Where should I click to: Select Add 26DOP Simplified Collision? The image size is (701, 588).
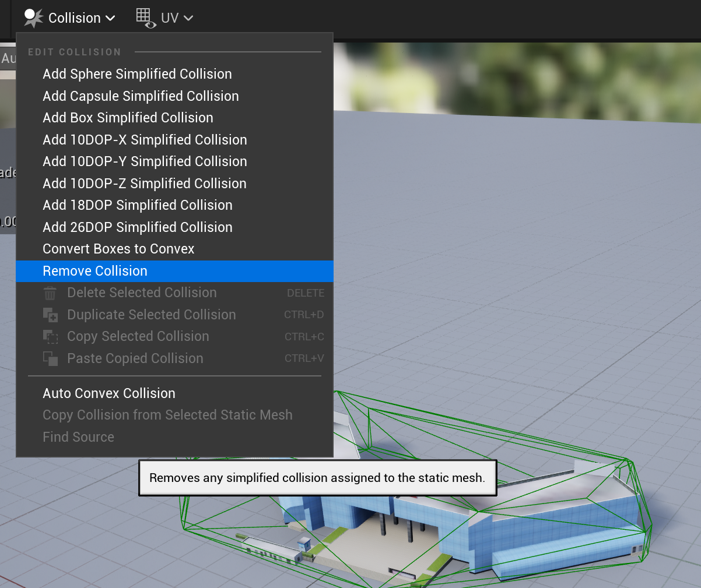click(x=137, y=227)
